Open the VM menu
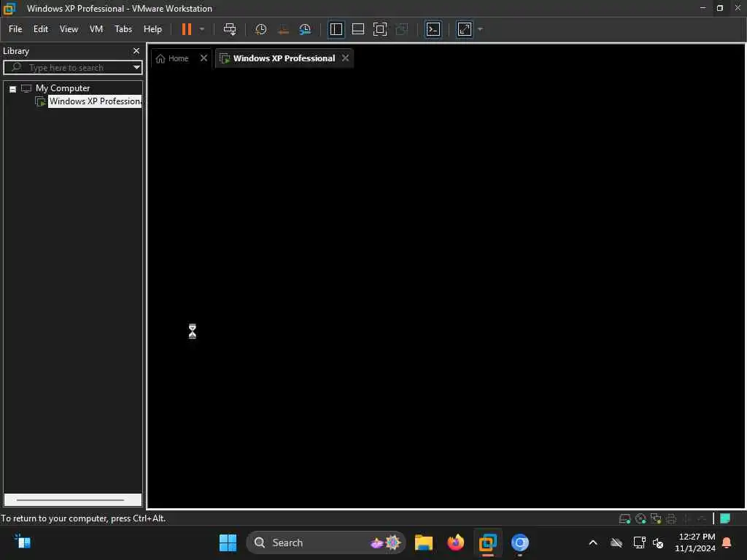This screenshot has height=560, width=747. point(96,29)
